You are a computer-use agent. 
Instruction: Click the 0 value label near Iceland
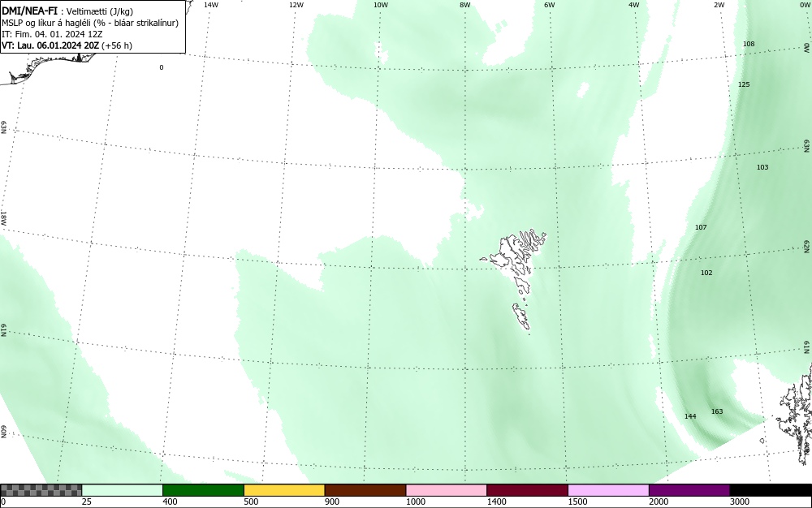click(162, 67)
